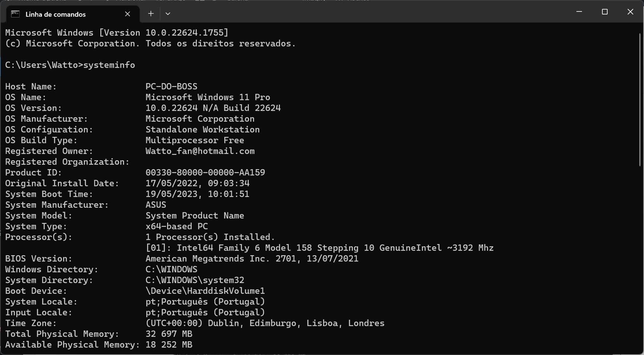Close the Linha de comandos tab
This screenshot has width=644, height=355.
click(127, 14)
